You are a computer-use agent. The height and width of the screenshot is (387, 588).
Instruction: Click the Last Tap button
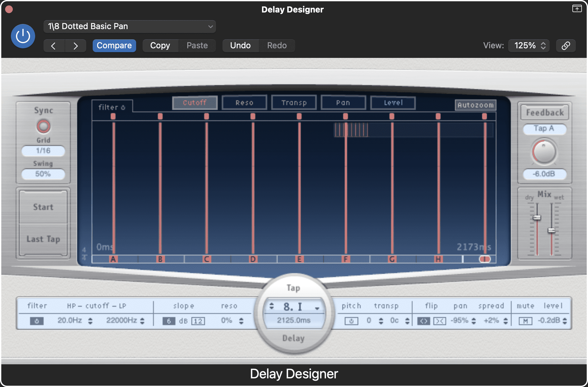pos(43,239)
